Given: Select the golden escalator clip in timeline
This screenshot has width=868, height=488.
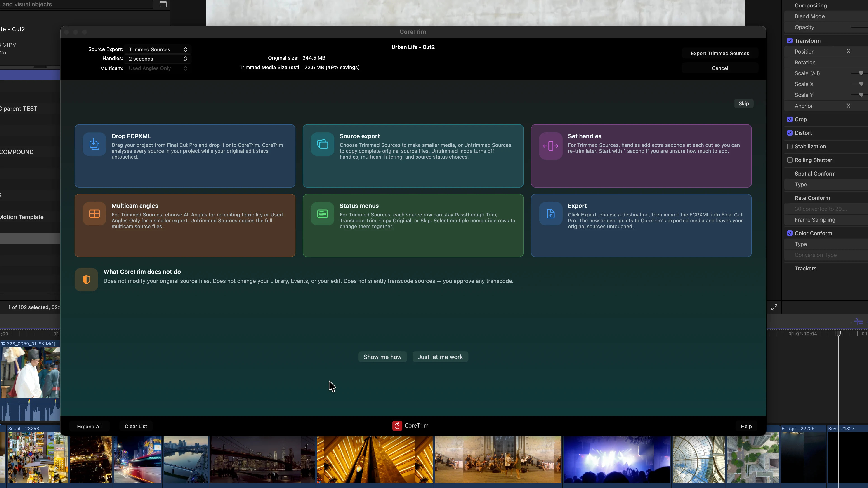Looking at the screenshot, I should [374, 460].
